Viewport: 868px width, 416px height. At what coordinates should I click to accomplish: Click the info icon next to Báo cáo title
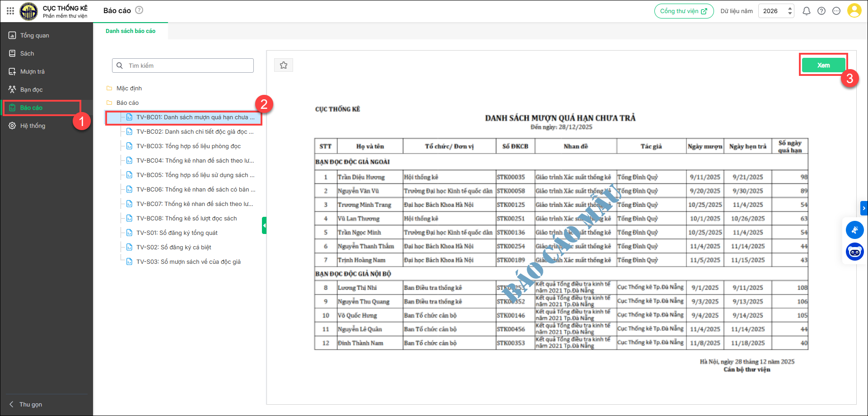pos(139,10)
